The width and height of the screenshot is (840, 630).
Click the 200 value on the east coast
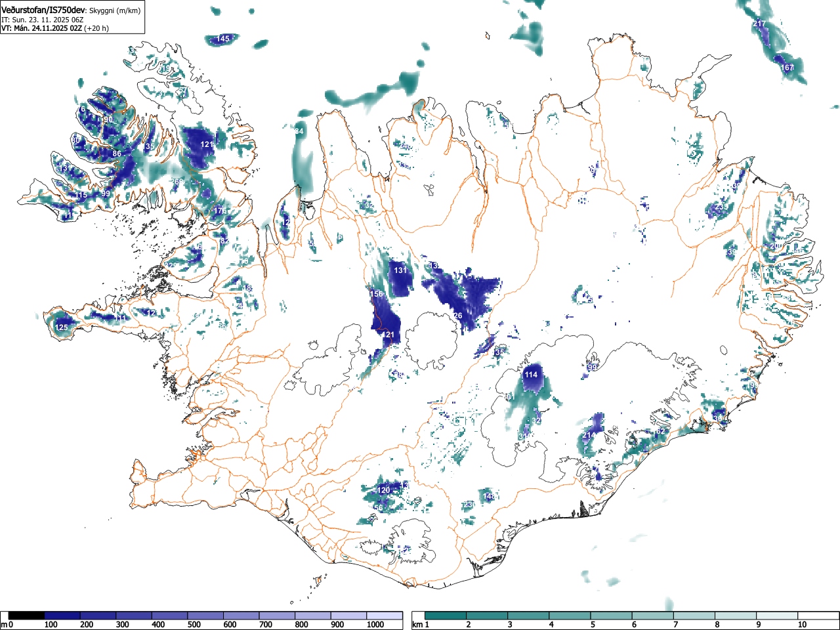776,246
